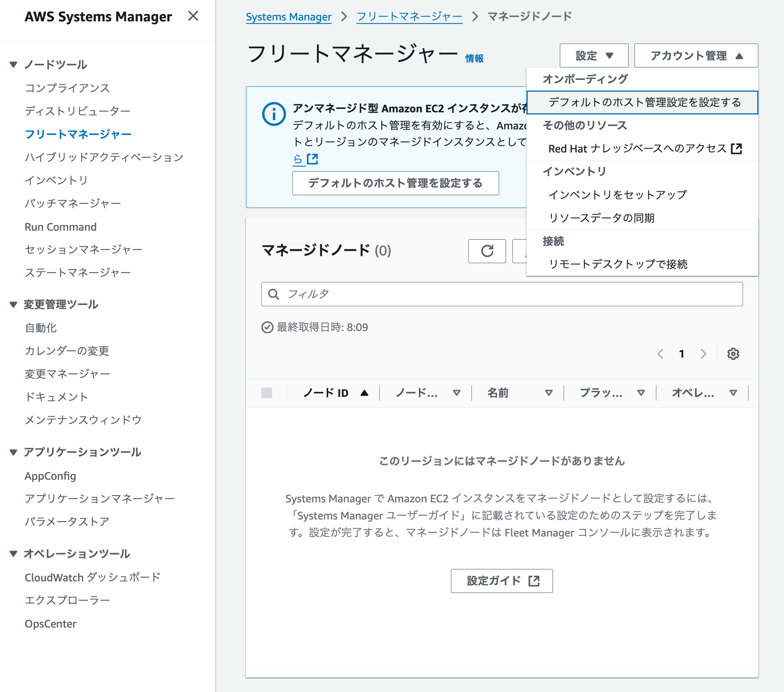The height and width of the screenshot is (692, 784).
Task: Open 変更マネージャー in sidebar
Action: click(67, 374)
